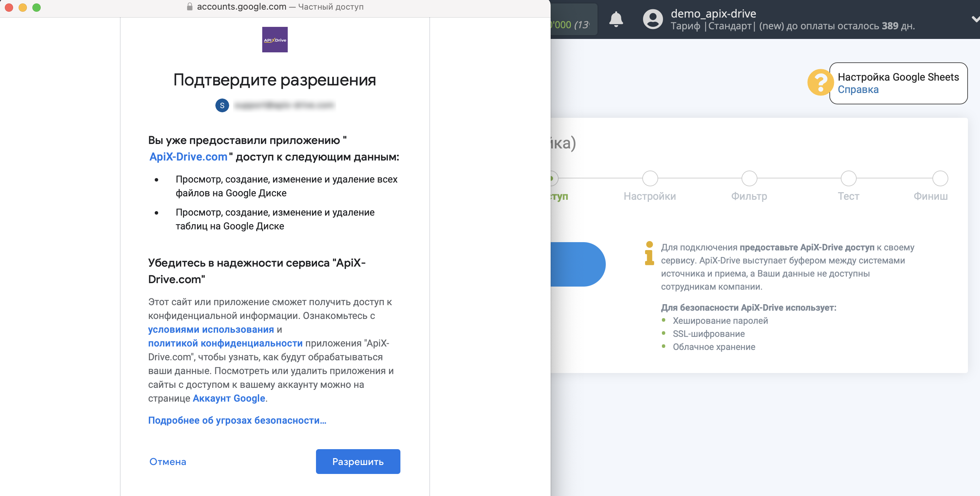This screenshot has height=496, width=980.
Task: Click the ApiX-Drive logo in consent dialog
Action: pos(275,40)
